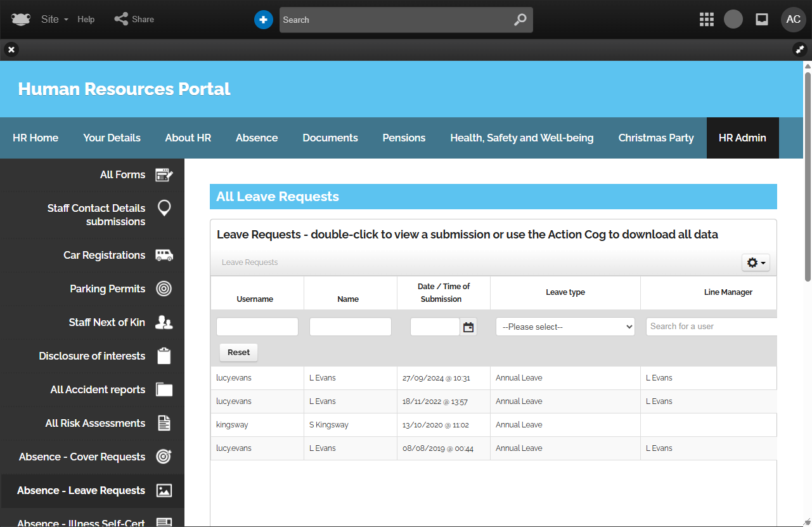Open the Leave type select dropdown

coord(565,327)
